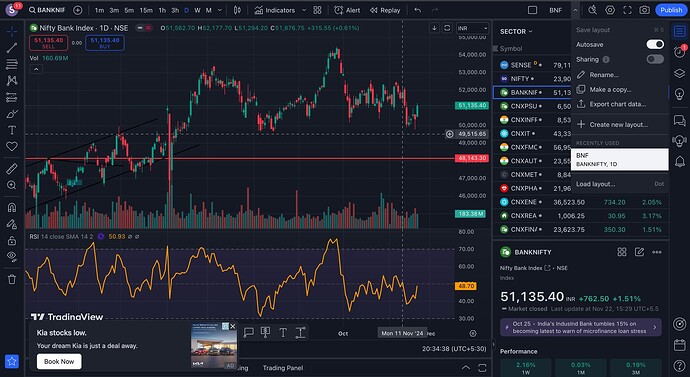Open the Indicators menu
This screenshot has width=690, height=377.
[x=275, y=10]
